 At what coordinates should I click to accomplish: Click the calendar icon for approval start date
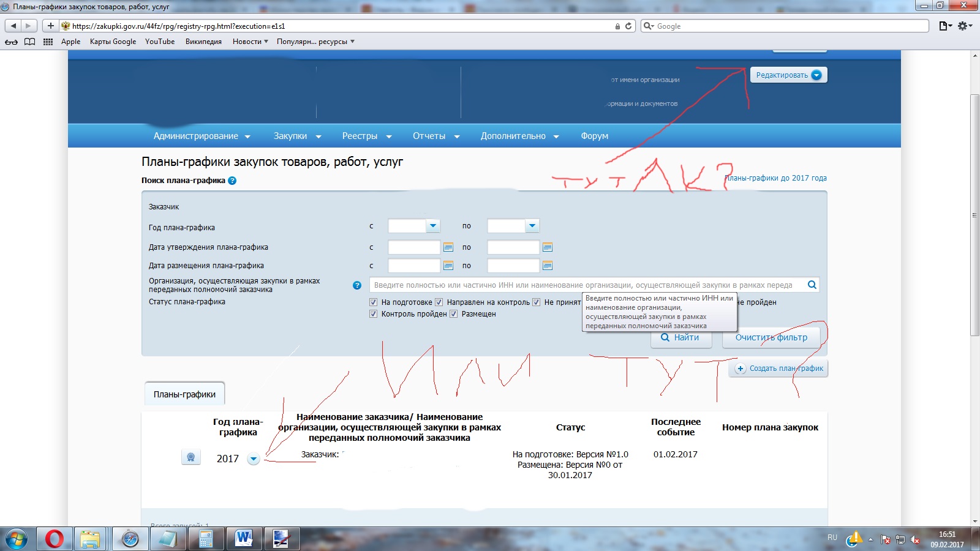pyautogui.click(x=448, y=247)
